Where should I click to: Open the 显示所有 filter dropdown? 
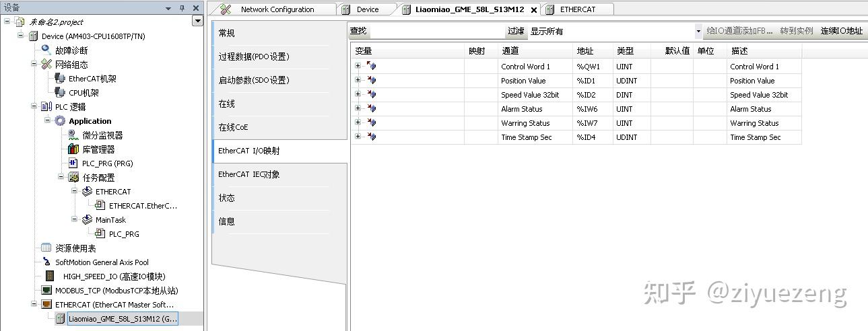pos(698,31)
